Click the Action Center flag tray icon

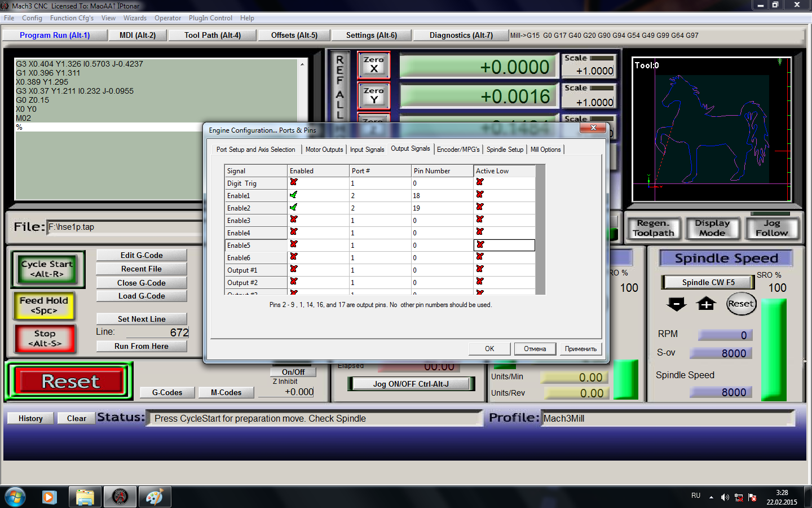click(752, 497)
